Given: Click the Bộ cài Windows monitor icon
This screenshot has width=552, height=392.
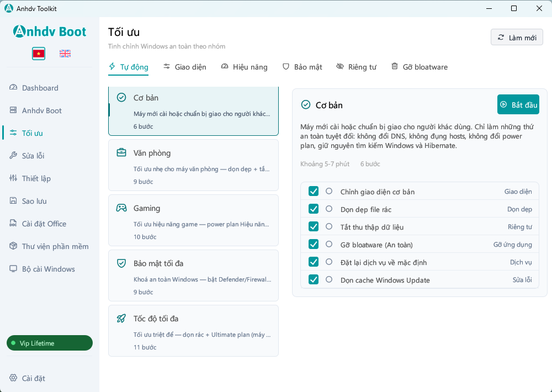Looking at the screenshot, I should coord(13,269).
